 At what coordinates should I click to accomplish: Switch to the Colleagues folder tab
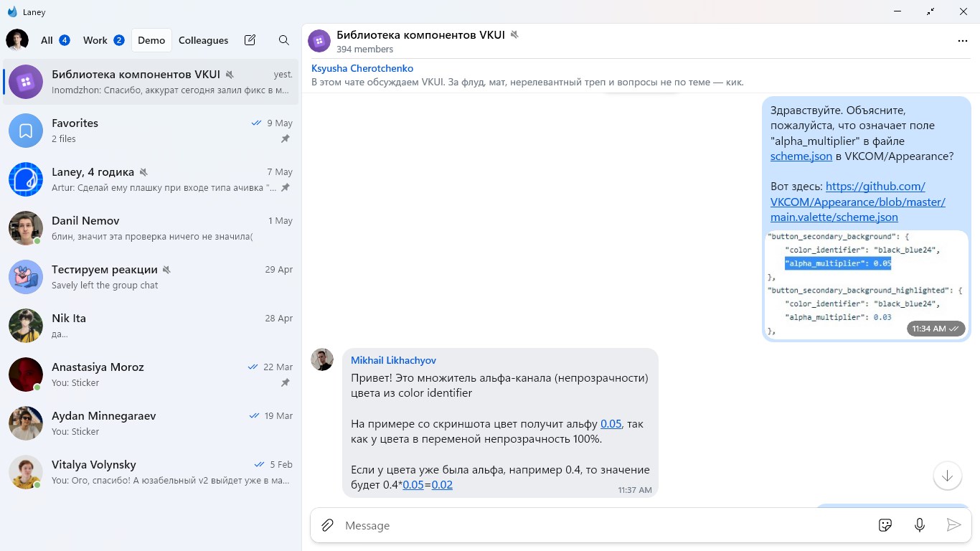pyautogui.click(x=203, y=40)
